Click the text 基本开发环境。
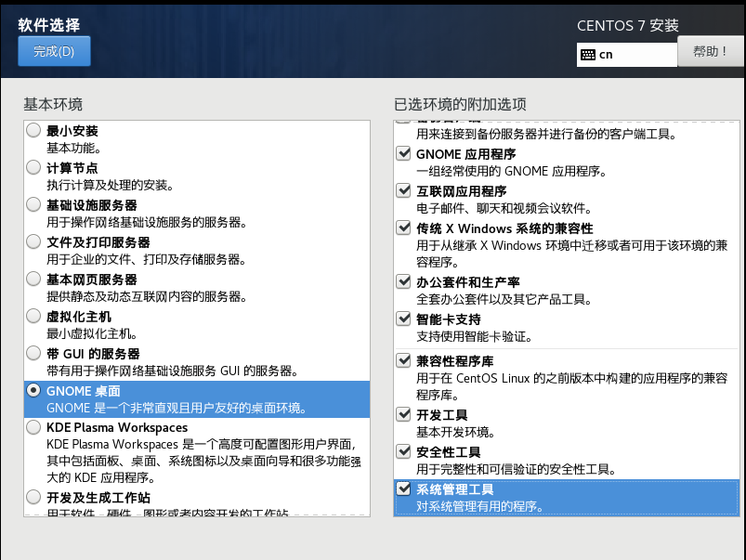 pyautogui.click(x=456, y=433)
